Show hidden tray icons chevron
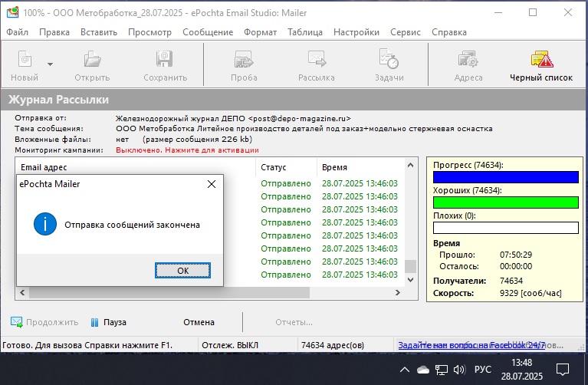This screenshot has height=385, width=588. point(405,370)
